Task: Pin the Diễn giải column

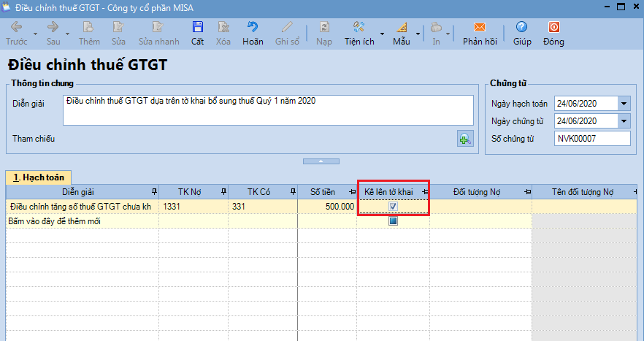Action: point(155,192)
